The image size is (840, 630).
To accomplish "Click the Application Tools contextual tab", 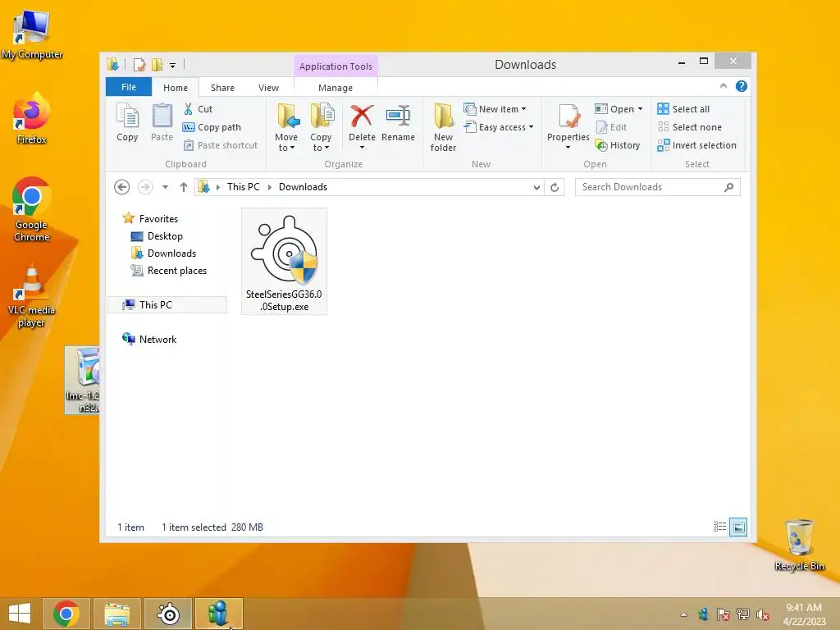I will [336, 66].
